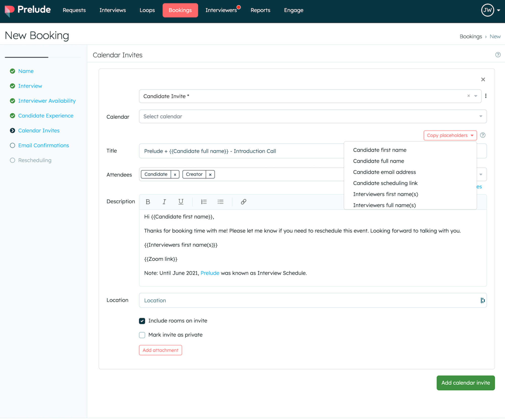
Task: Click into the Title input field
Action: 240,151
